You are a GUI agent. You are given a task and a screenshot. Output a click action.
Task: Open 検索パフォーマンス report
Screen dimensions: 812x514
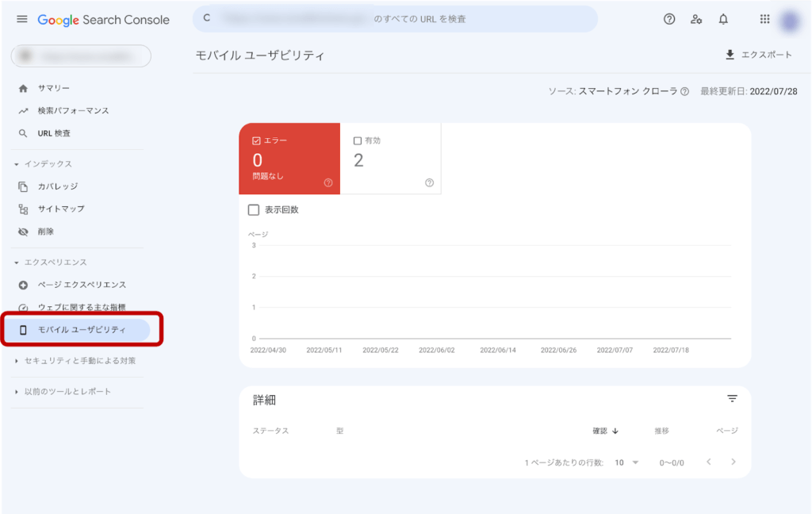pos(73,110)
